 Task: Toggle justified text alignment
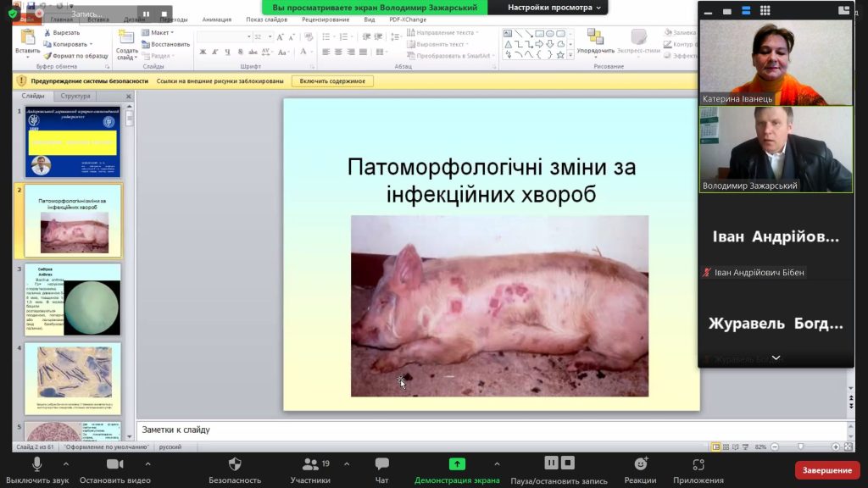(363, 52)
